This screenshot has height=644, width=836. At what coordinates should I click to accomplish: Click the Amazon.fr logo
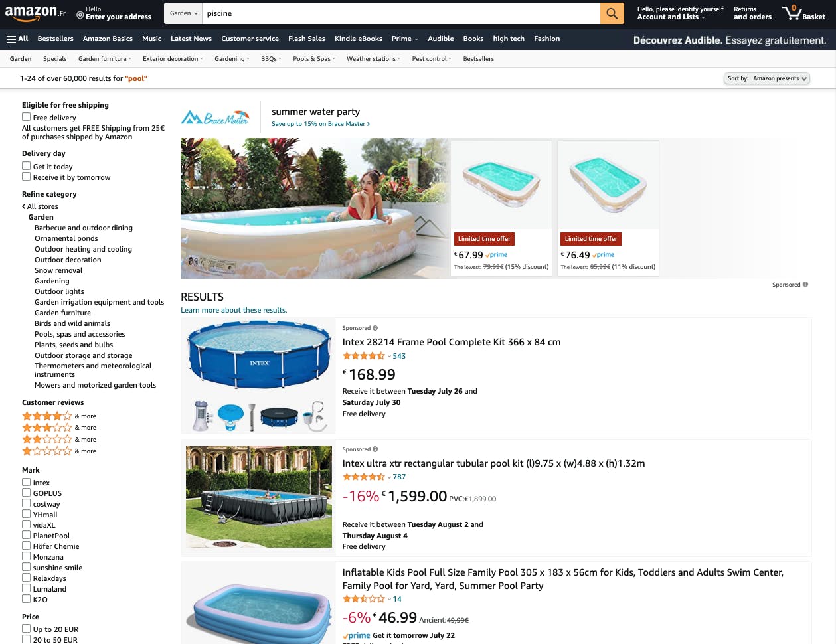pyautogui.click(x=36, y=13)
